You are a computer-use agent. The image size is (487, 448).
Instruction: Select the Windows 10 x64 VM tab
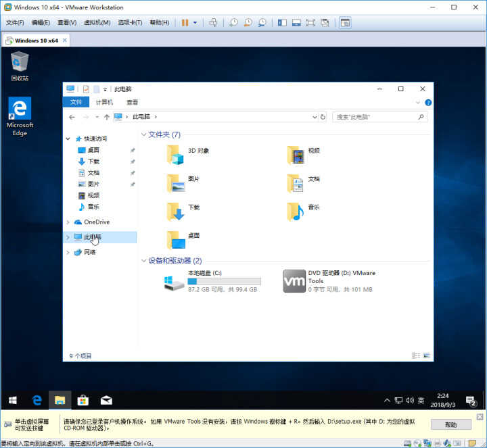tap(36, 41)
